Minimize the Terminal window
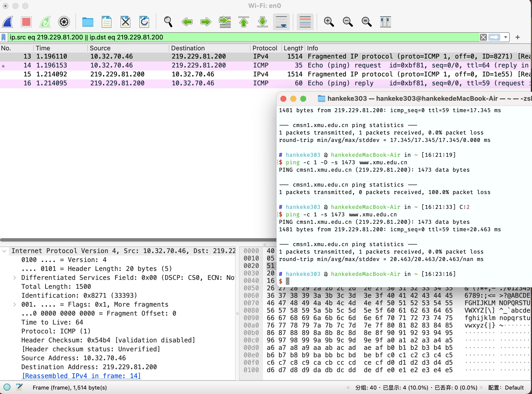532x394 pixels. [x=293, y=99]
